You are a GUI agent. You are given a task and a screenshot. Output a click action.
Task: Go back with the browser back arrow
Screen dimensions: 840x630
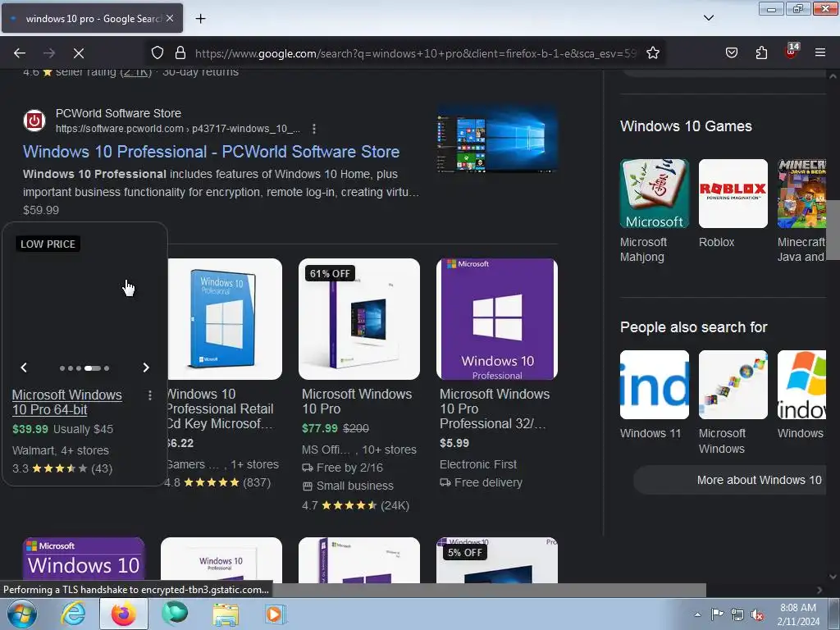tap(20, 53)
